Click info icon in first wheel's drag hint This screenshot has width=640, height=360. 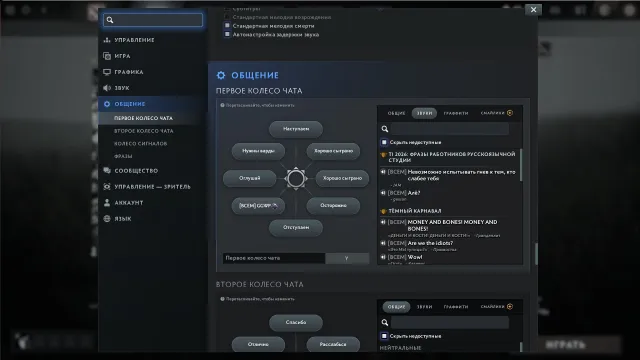[x=222, y=105]
